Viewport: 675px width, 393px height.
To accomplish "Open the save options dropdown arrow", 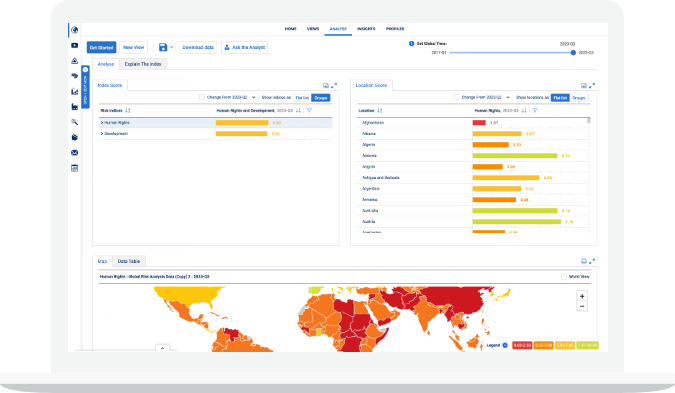I will [171, 47].
